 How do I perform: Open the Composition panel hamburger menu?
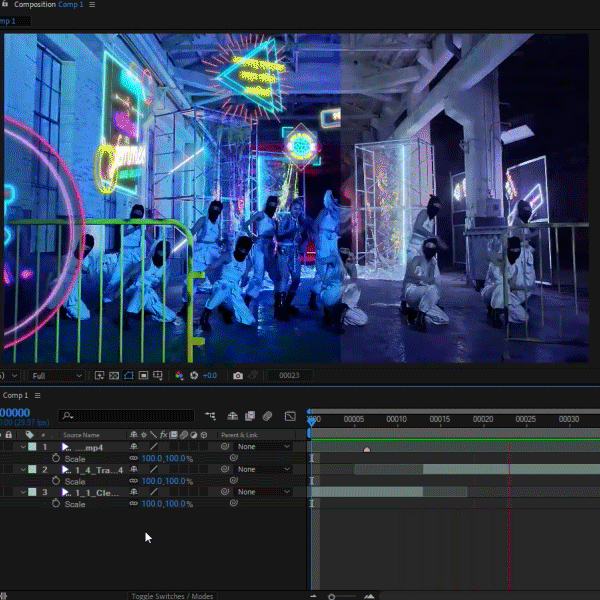[92, 5]
